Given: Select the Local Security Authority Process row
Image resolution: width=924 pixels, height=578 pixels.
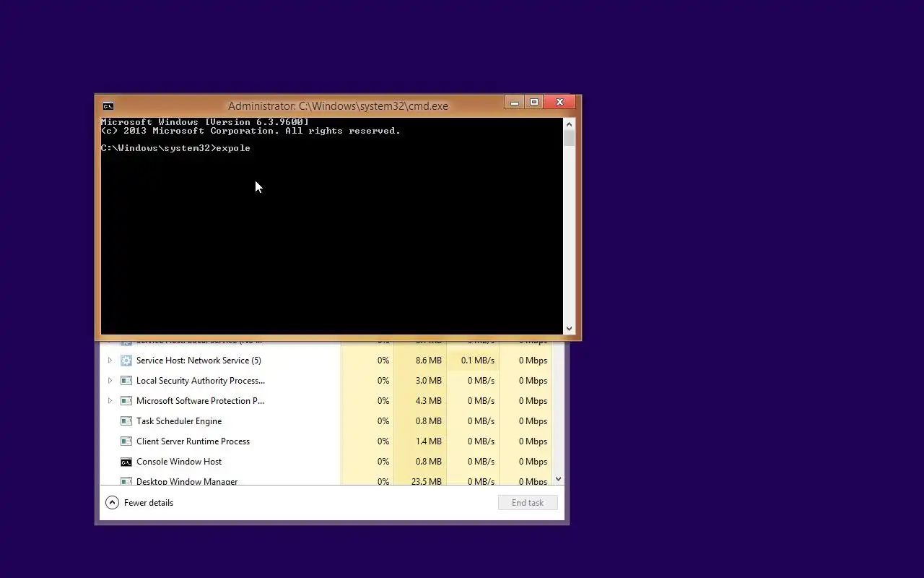Looking at the screenshot, I should (326, 381).
